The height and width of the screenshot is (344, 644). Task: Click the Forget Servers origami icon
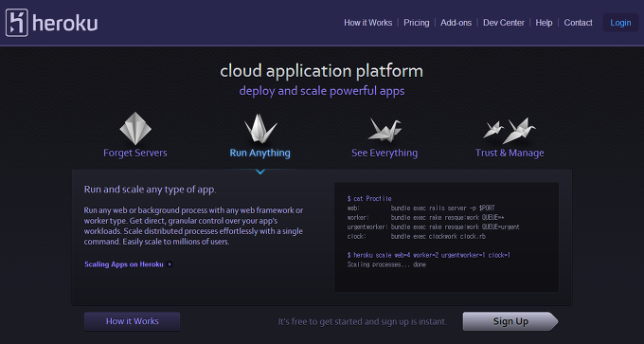tap(135, 128)
